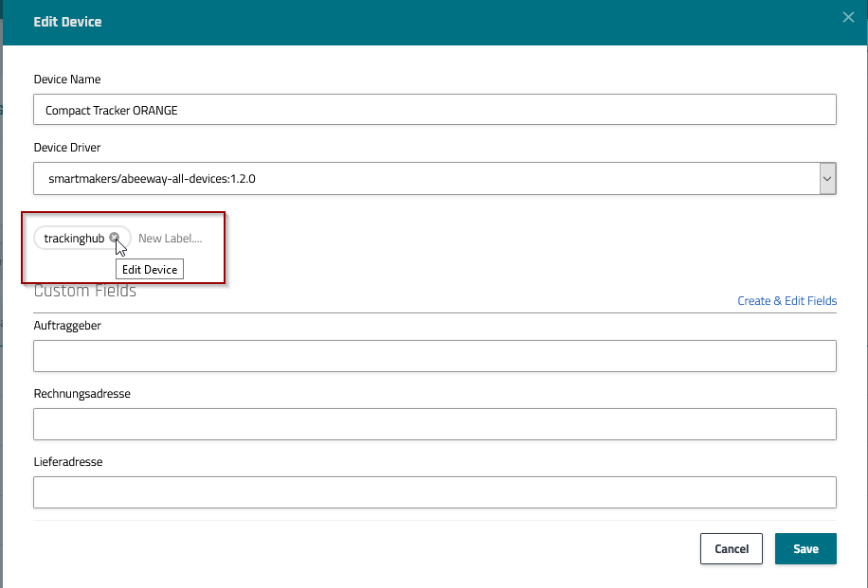
Task: Click the Device Driver dropdown arrow
Action: pyautogui.click(x=826, y=178)
